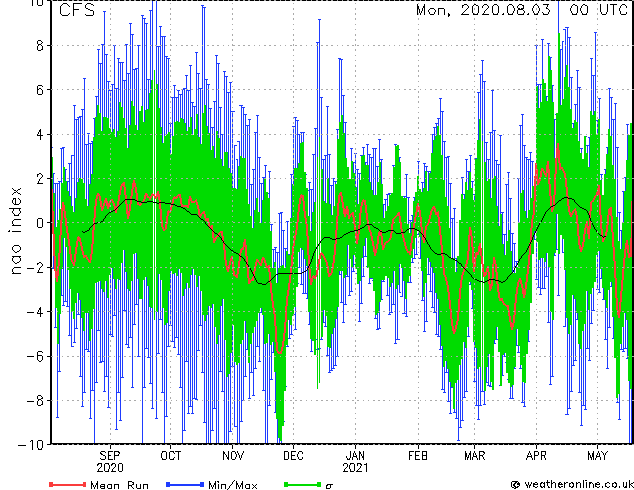Click the FEB month label
This screenshot has width=634, height=490.
pyautogui.click(x=418, y=456)
